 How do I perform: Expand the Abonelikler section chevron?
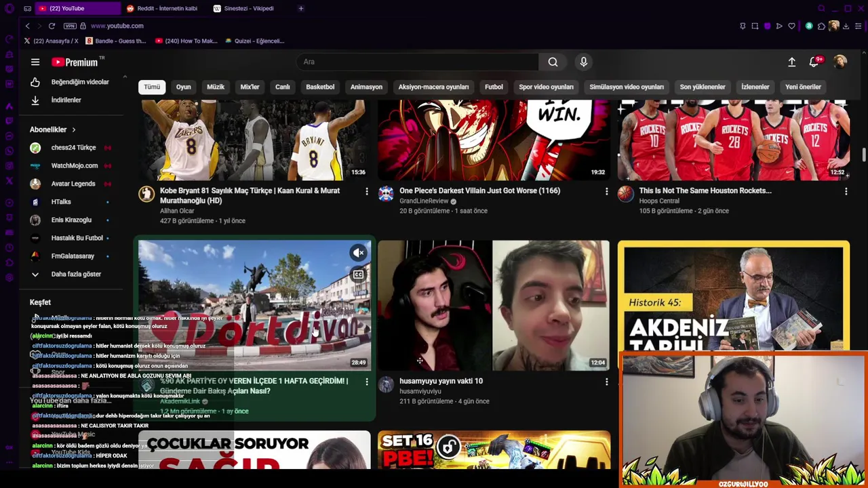(73, 129)
